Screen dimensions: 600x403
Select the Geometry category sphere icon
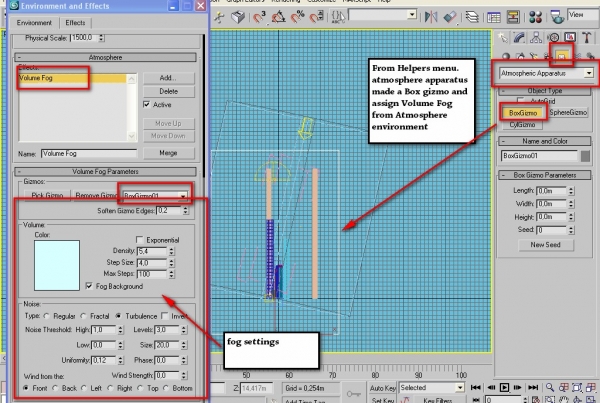[x=506, y=57]
